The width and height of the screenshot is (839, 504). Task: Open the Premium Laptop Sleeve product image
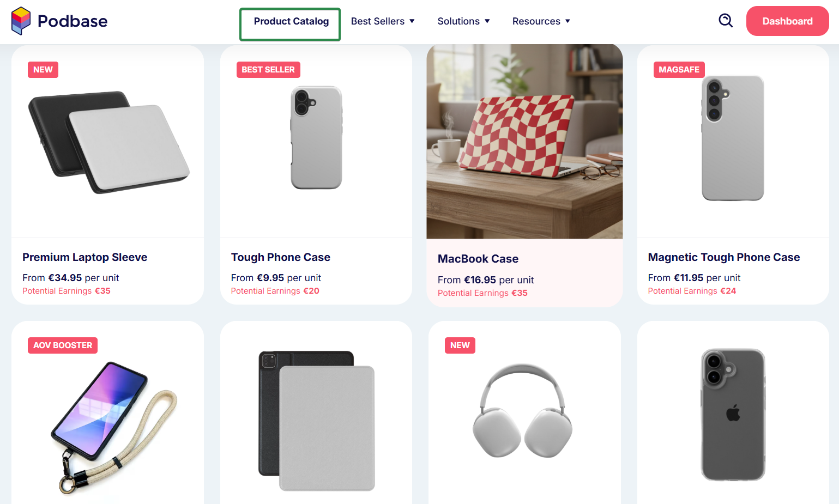click(108, 142)
